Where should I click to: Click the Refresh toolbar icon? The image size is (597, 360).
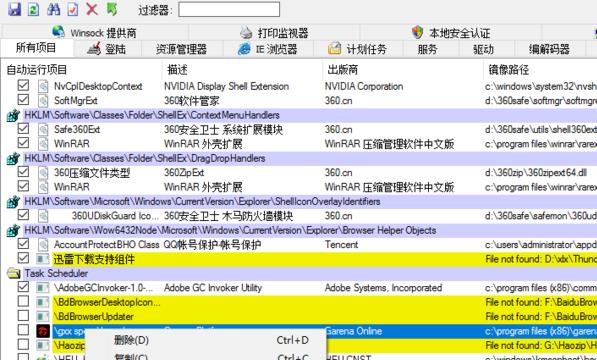(33, 9)
